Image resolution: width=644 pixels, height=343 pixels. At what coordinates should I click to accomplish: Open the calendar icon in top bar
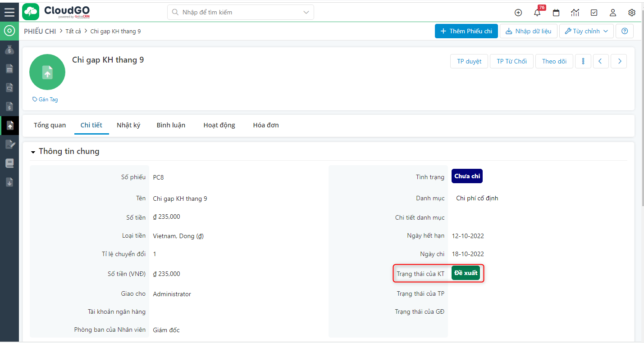(x=556, y=13)
